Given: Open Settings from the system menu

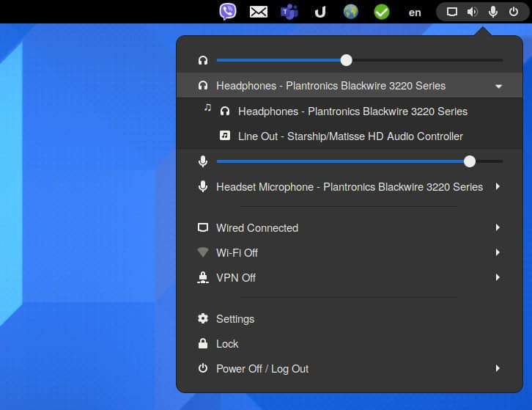Looking at the screenshot, I should 350,318.
